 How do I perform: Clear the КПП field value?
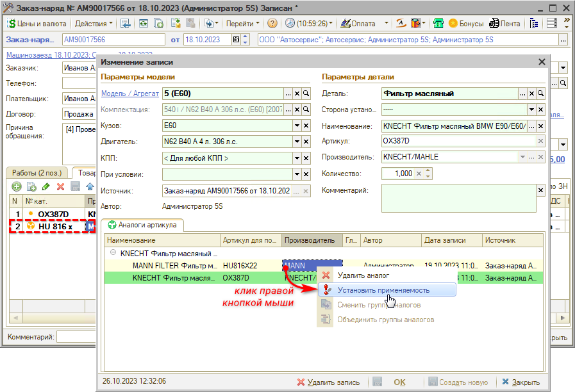click(306, 158)
